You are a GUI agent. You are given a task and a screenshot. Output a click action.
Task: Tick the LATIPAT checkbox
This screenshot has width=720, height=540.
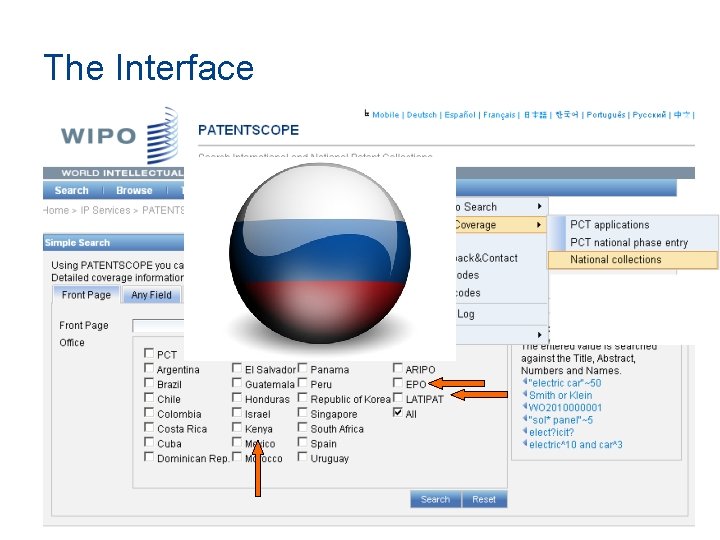pos(398,398)
